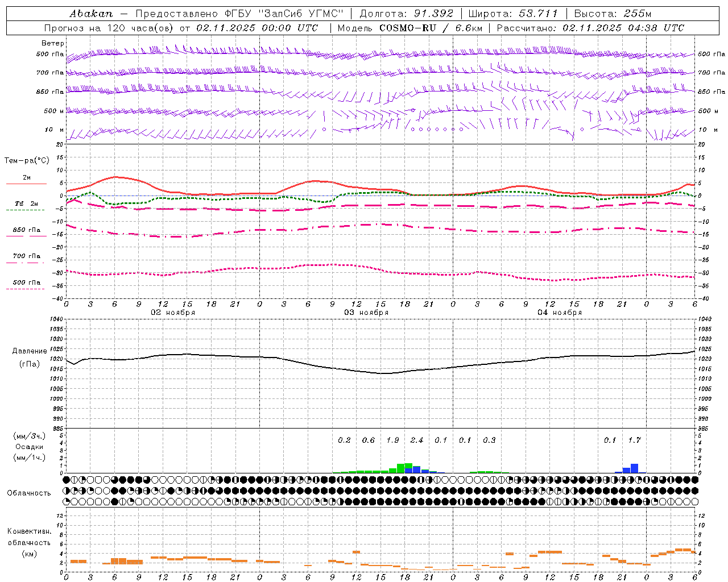The image size is (728, 582).
Task: Select the 500 м wind level label on left
Action: (54, 111)
